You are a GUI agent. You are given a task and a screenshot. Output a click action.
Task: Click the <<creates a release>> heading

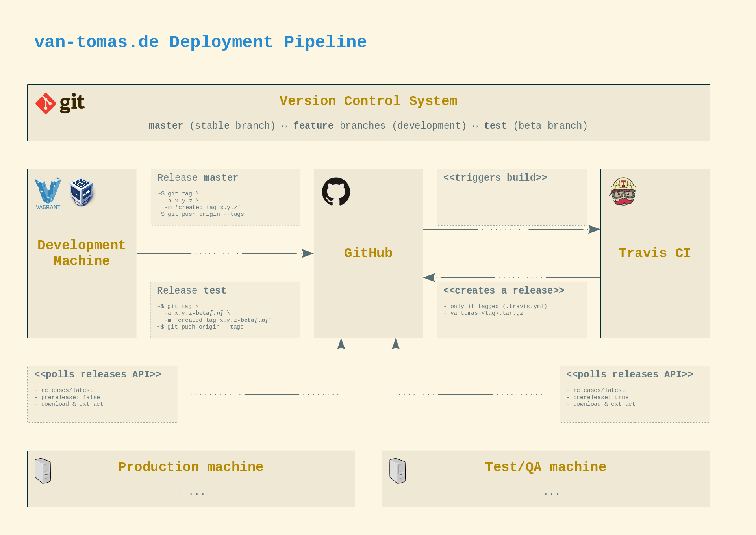pos(504,290)
